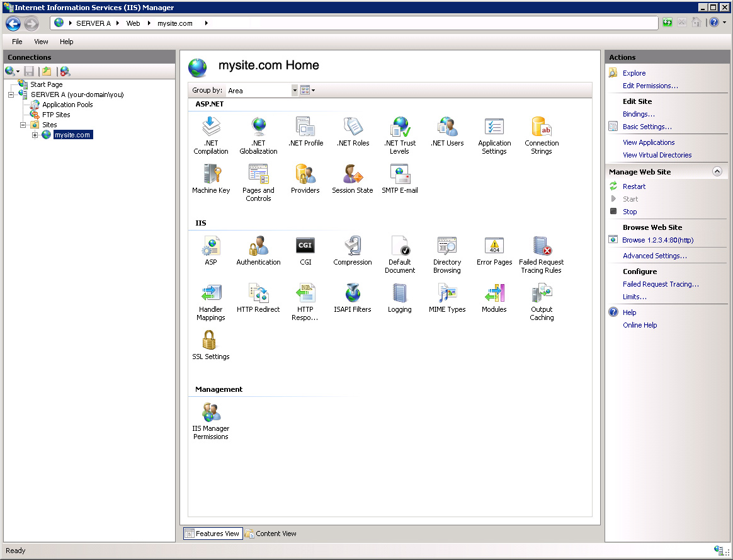Open the Bindings link
The width and height of the screenshot is (733, 560).
pos(639,114)
